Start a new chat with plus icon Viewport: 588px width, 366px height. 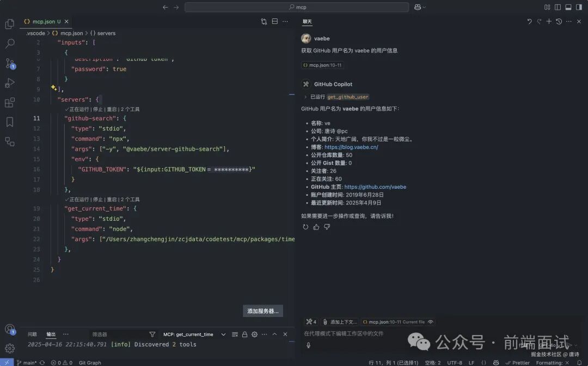(x=549, y=21)
